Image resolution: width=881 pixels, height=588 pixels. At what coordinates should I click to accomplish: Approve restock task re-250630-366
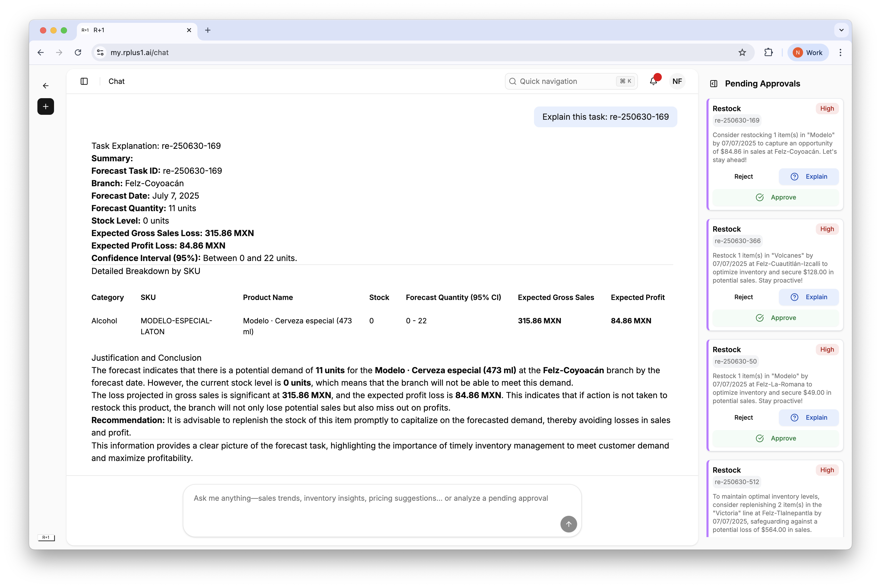775,318
